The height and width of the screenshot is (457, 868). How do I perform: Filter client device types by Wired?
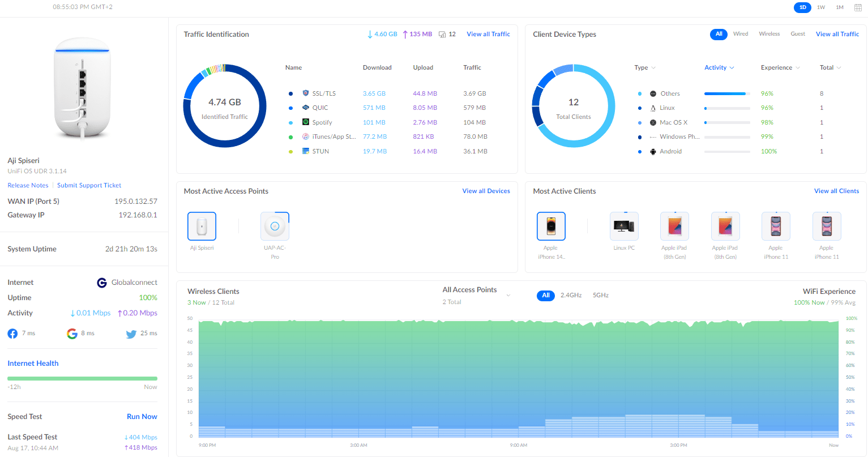741,34
